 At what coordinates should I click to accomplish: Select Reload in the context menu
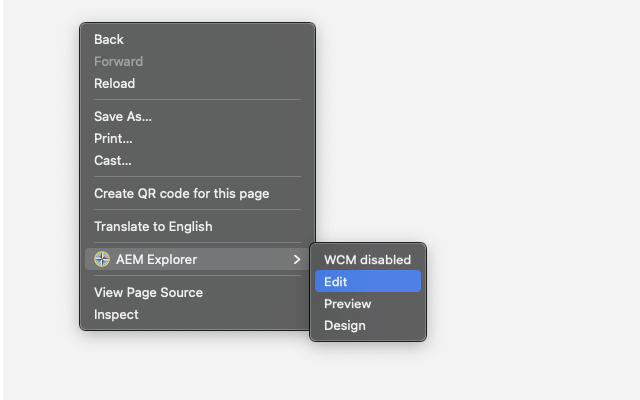tap(197, 84)
